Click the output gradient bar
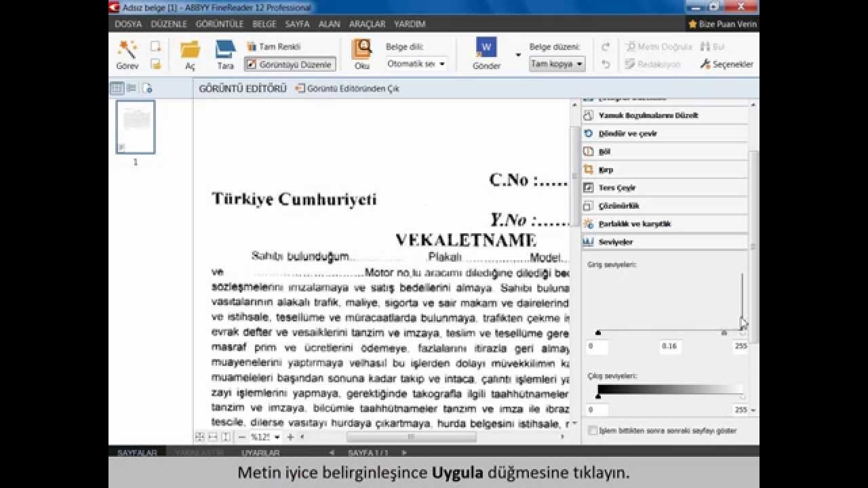 670,389
